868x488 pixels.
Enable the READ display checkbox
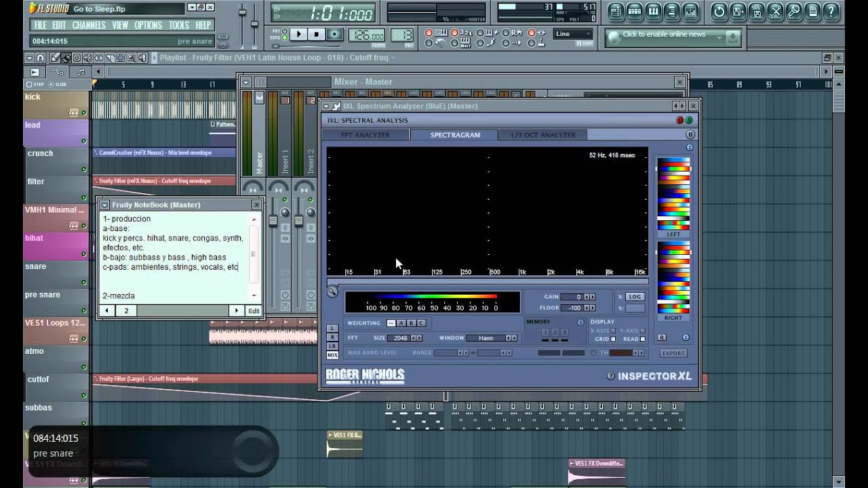(x=643, y=339)
